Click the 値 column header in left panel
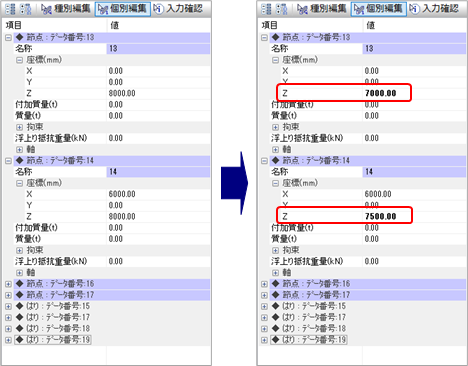 click(159, 25)
